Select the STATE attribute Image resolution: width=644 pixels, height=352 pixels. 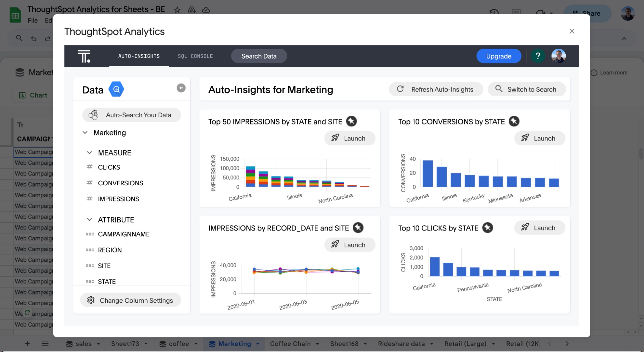click(107, 281)
